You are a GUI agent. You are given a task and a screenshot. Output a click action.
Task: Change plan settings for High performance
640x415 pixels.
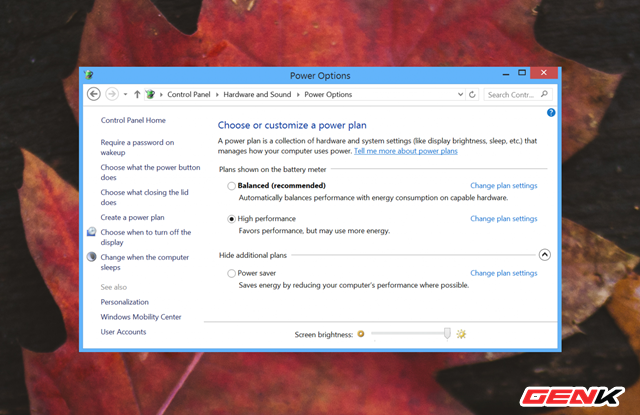click(x=504, y=219)
